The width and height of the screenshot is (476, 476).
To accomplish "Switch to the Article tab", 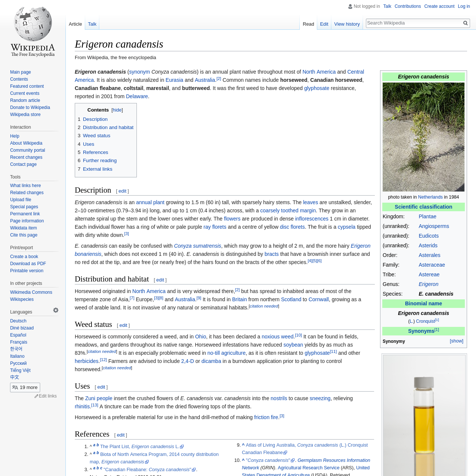I will click(x=75, y=24).
